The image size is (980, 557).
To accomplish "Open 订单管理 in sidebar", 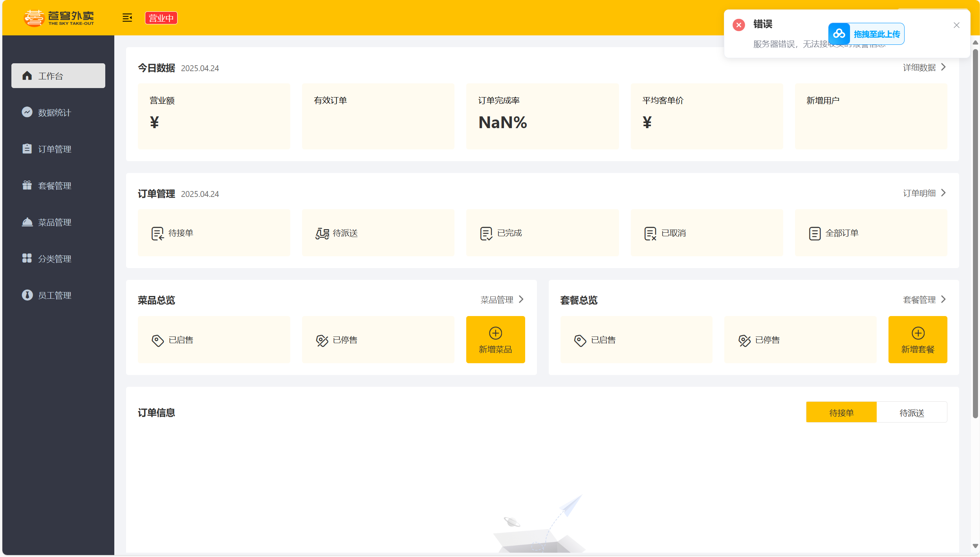I will [54, 149].
